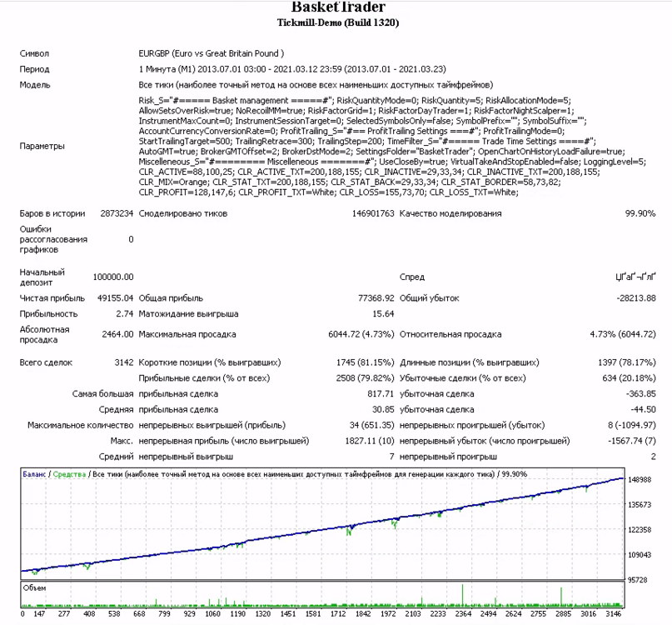Click the short positions value '1745 (81.15%)'

(365, 362)
